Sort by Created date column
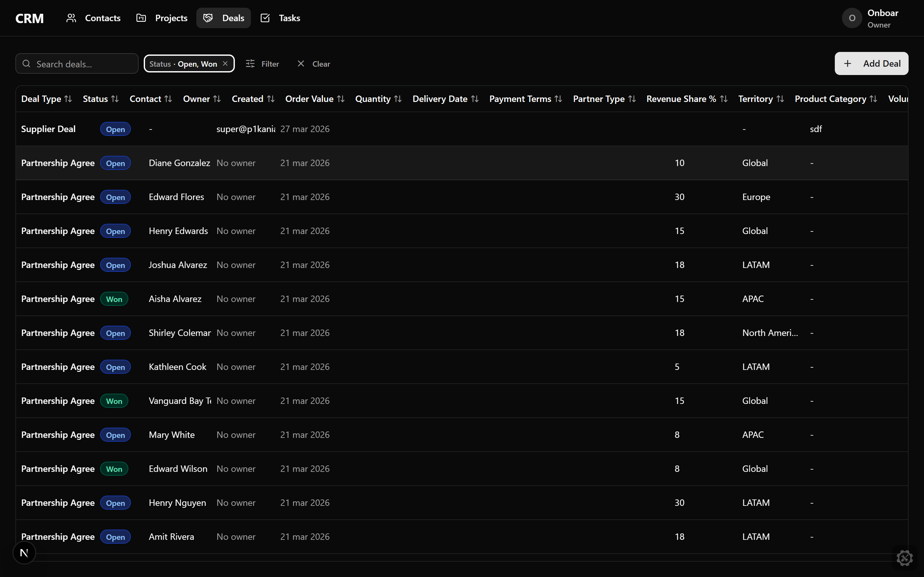924x577 pixels. pos(271,99)
